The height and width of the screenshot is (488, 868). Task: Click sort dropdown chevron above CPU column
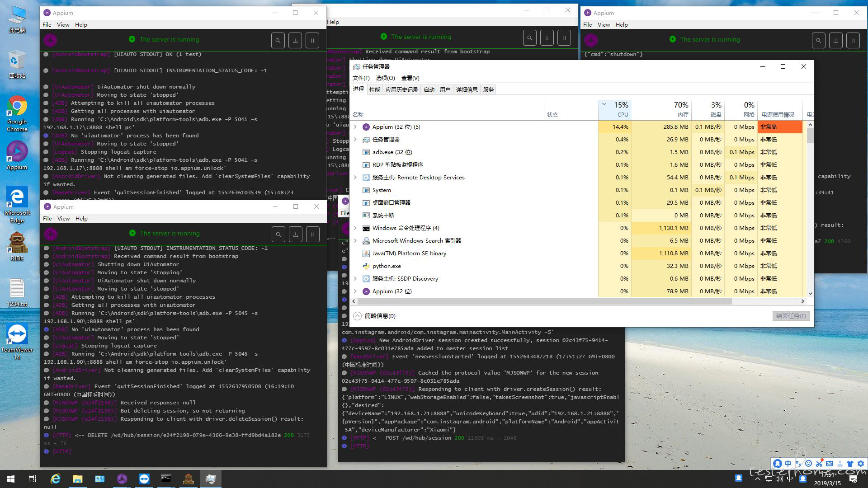point(604,104)
